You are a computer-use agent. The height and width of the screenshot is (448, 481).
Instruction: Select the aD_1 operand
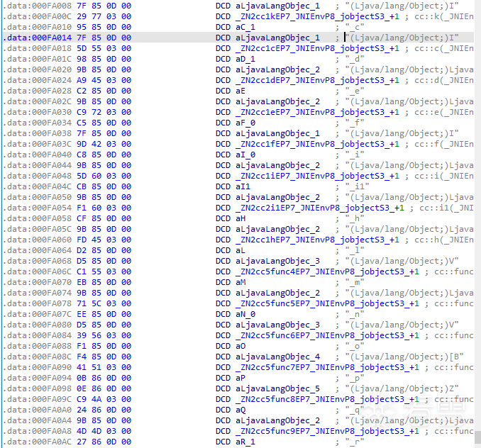245,59
